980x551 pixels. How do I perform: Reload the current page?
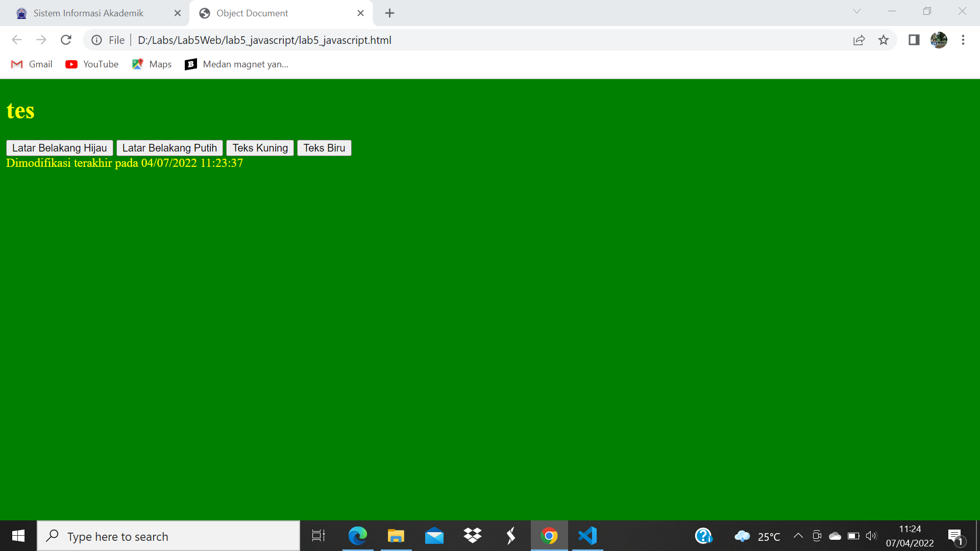click(66, 40)
